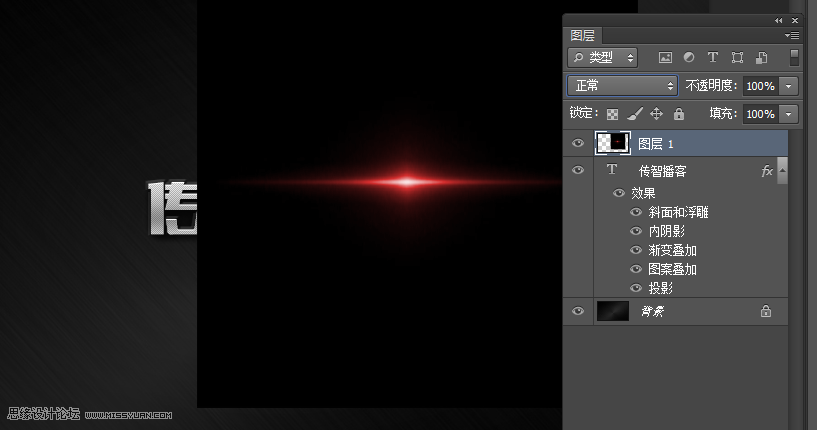Image resolution: width=817 pixels, height=430 pixels.
Task: Open the 正常 blend mode dropdown
Action: click(x=622, y=86)
